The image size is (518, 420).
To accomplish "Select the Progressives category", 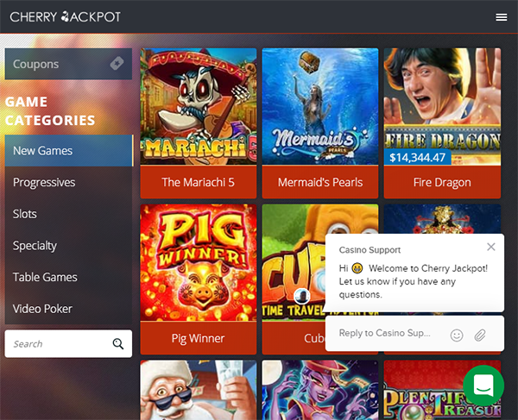I will (69, 183).
